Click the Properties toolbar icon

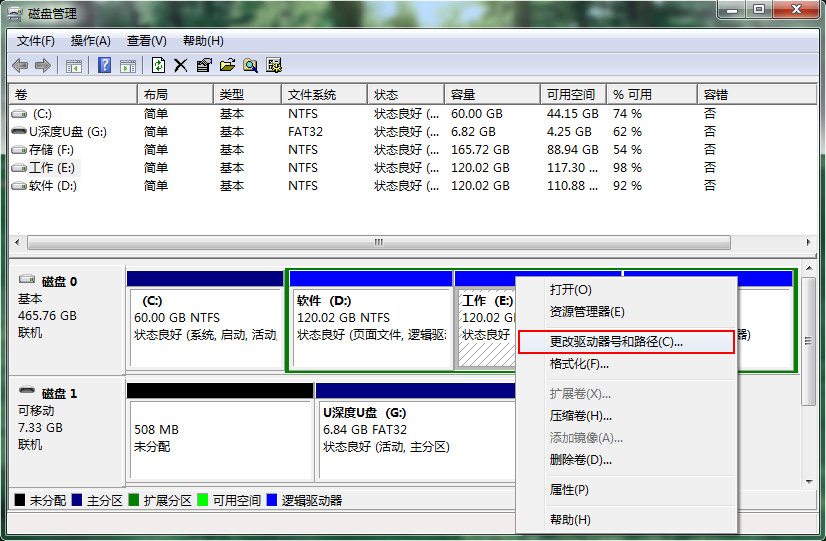pos(204,66)
